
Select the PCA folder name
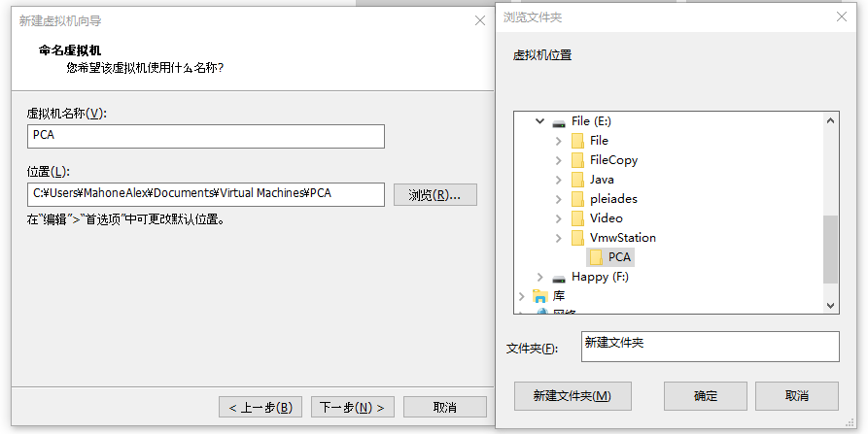click(619, 257)
